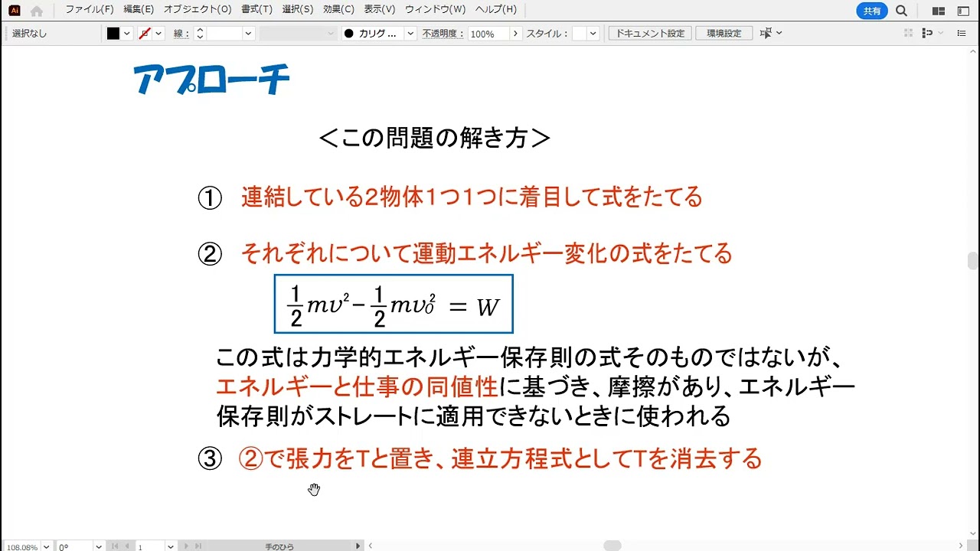Viewport: 980px width, 551px height.
Task: Click the アプローチ blue heading text
Action: coord(211,80)
